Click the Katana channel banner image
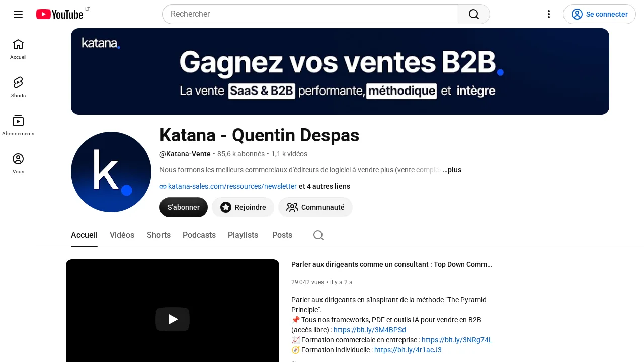Viewport: 644px width, 362px height. point(340,71)
